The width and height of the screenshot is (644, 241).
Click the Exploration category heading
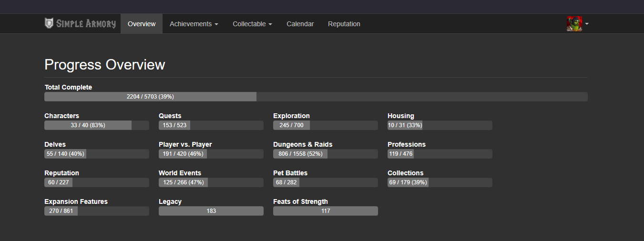pyautogui.click(x=291, y=116)
